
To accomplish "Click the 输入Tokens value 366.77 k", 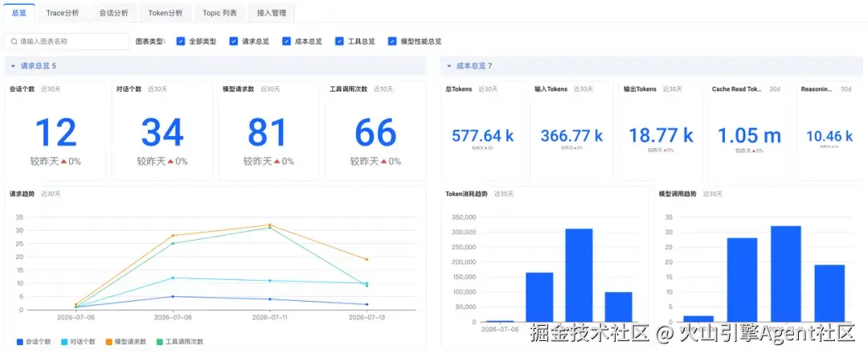I will (x=572, y=136).
